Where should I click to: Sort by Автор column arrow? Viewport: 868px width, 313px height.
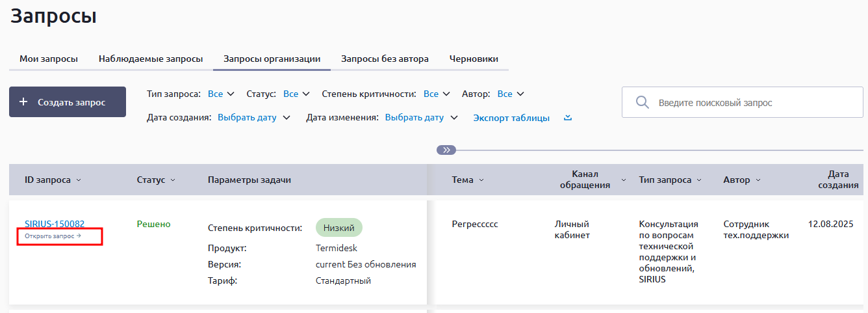click(758, 180)
